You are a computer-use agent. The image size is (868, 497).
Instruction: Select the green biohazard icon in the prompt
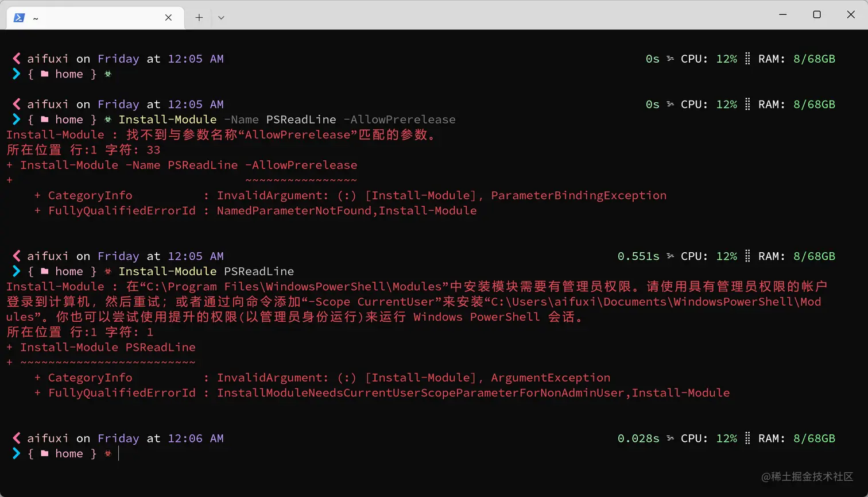pos(107,74)
